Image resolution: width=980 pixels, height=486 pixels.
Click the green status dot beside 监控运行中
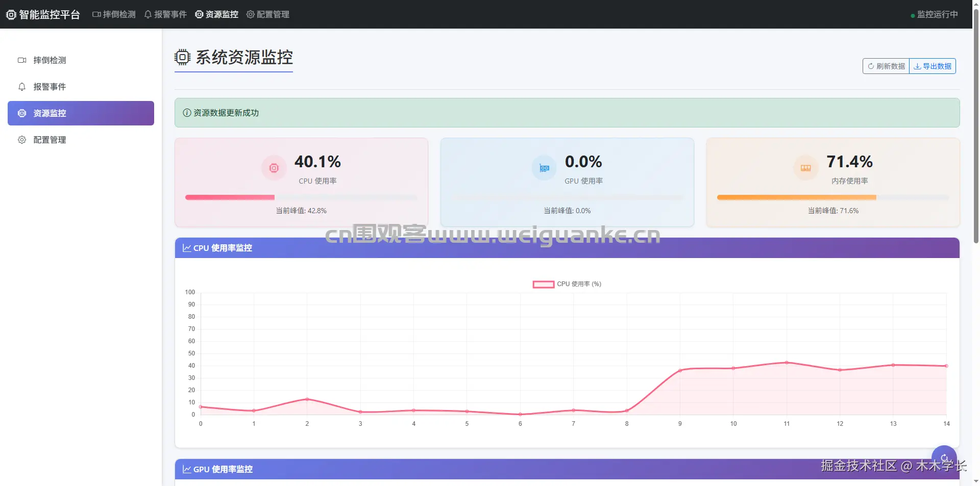(x=913, y=16)
